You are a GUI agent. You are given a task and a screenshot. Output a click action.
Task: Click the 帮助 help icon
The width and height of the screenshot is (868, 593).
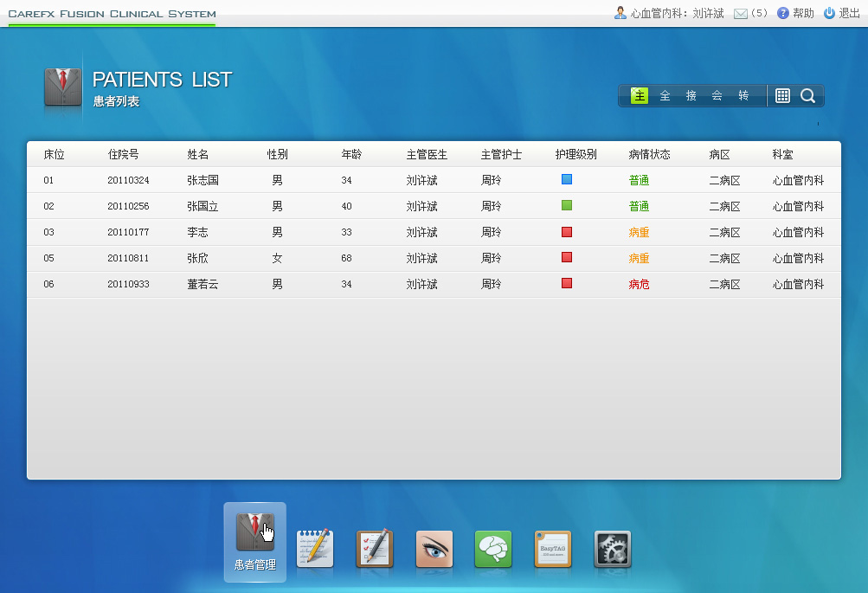tap(782, 13)
